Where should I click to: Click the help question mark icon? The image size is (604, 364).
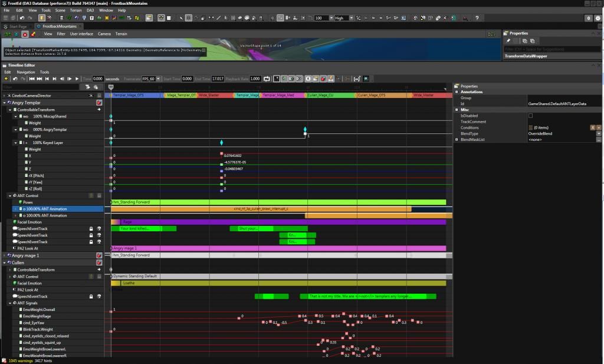pyautogui.click(x=476, y=18)
